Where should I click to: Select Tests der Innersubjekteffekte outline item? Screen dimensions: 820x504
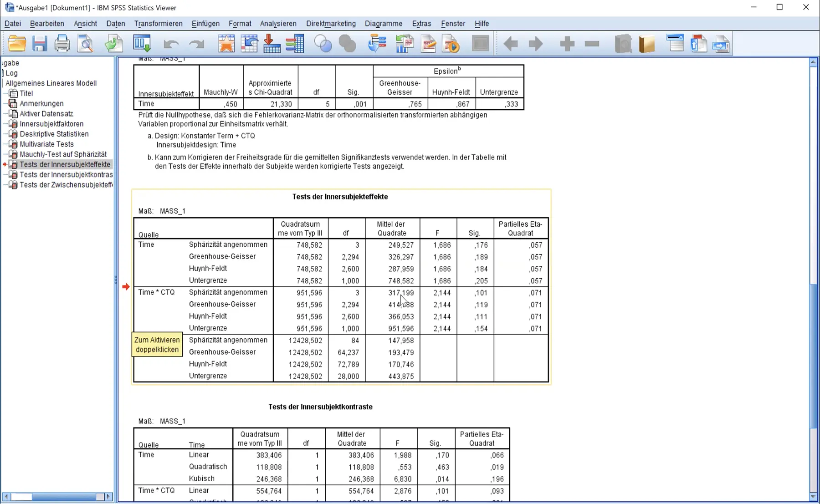(65, 164)
